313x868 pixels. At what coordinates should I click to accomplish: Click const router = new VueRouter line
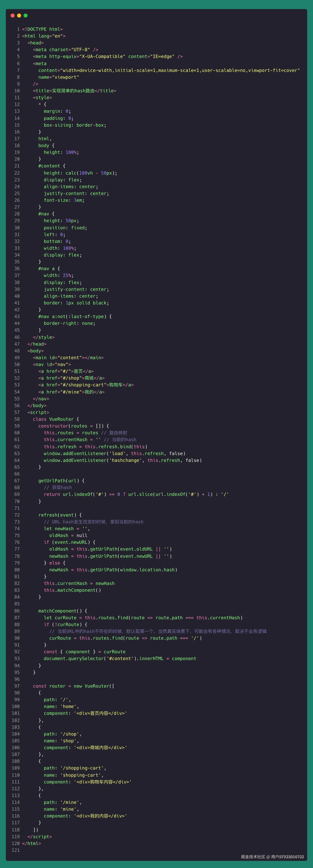pos(73,686)
